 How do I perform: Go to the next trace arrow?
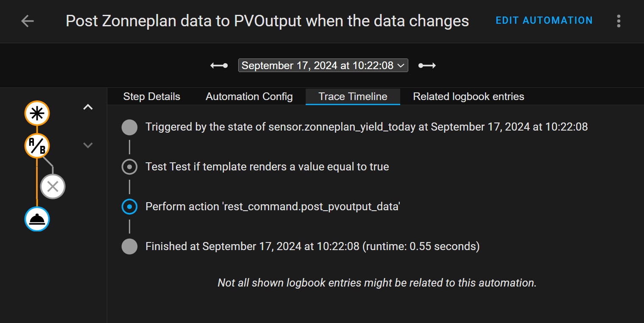(427, 66)
